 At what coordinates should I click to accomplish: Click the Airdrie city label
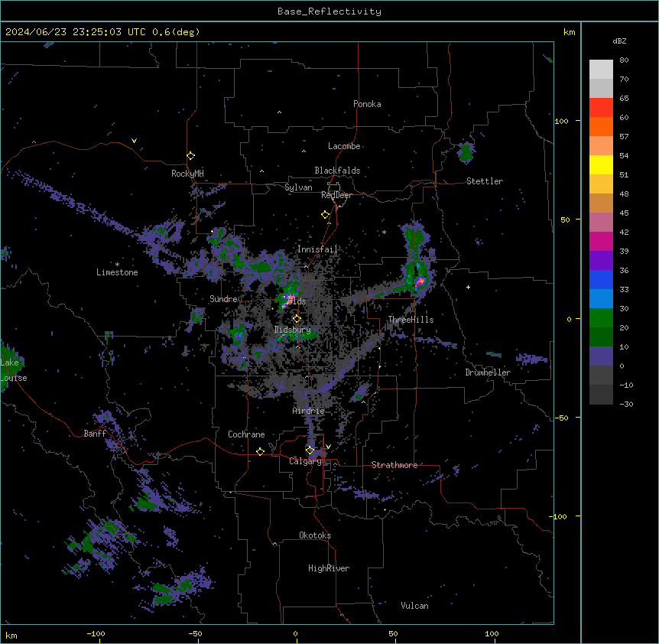(x=309, y=411)
